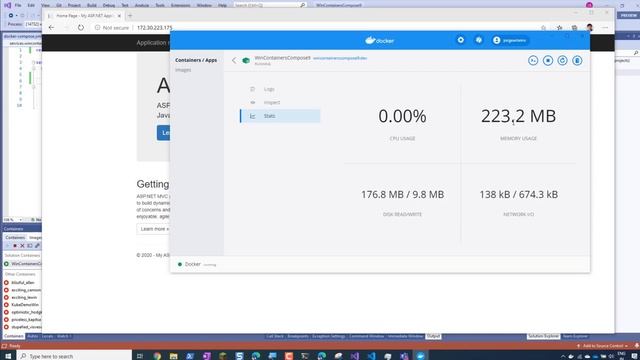Click the 138 kB / 674.3 kB network value
This screenshot has height=360, width=640.
518,195
